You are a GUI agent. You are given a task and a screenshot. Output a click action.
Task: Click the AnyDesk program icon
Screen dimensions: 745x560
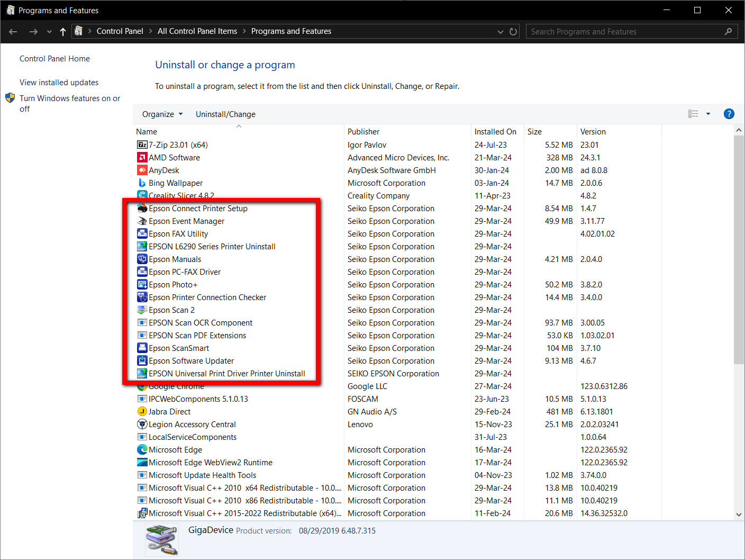[x=142, y=170]
